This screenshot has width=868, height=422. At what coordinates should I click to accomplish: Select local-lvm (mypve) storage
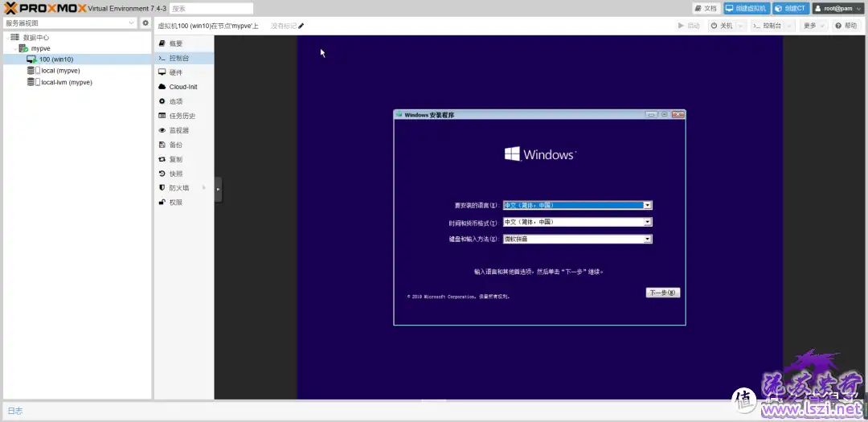(x=67, y=82)
